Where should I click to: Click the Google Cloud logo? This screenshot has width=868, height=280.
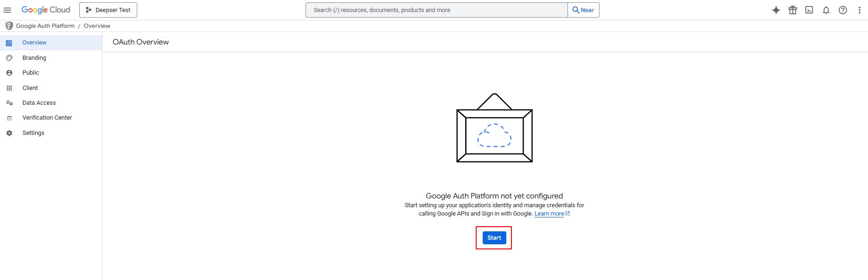(45, 10)
